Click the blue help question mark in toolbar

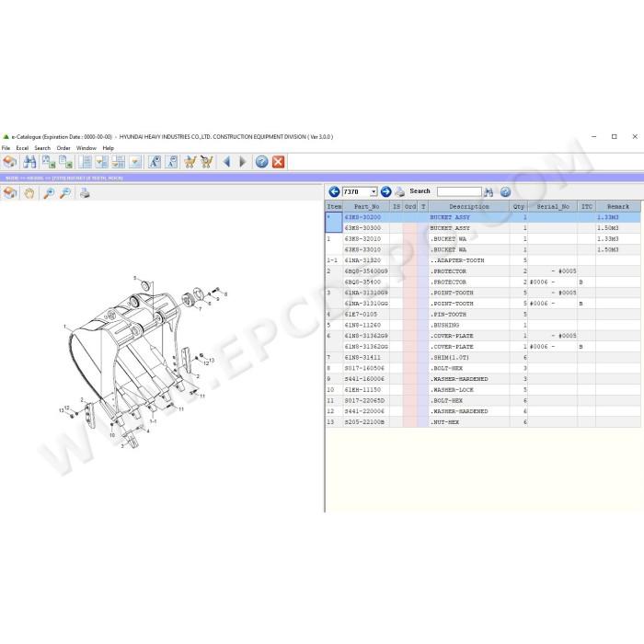[x=261, y=162]
